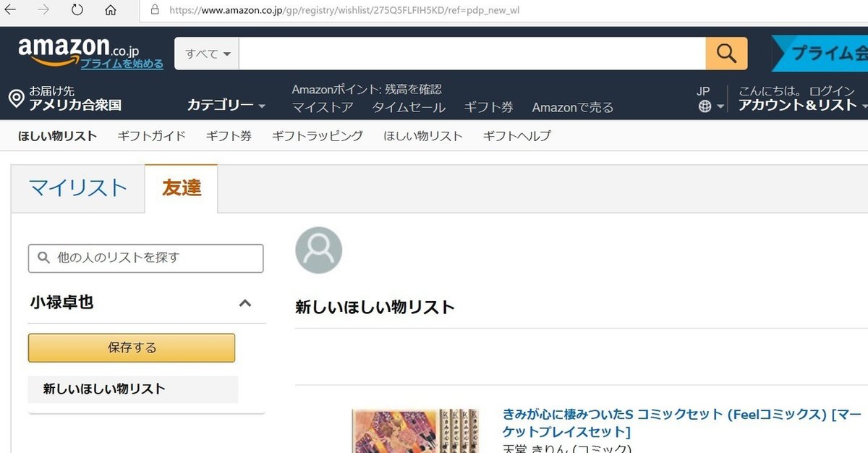
Task: Open the すべて search category dropdown
Action: tap(207, 54)
